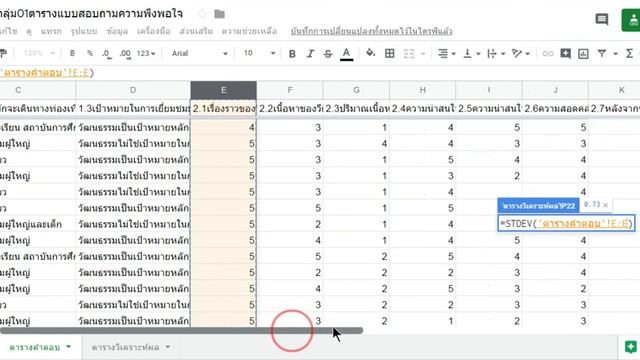Click the merge cells icon
The image size is (640, 360).
tap(409, 53)
